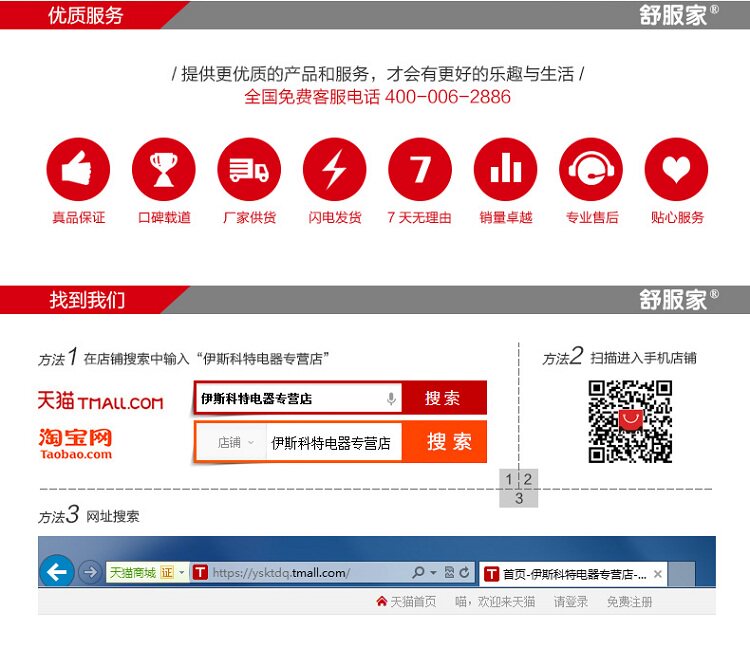Click the 免费注册 link
This screenshot has width=750, height=667.
[629, 601]
